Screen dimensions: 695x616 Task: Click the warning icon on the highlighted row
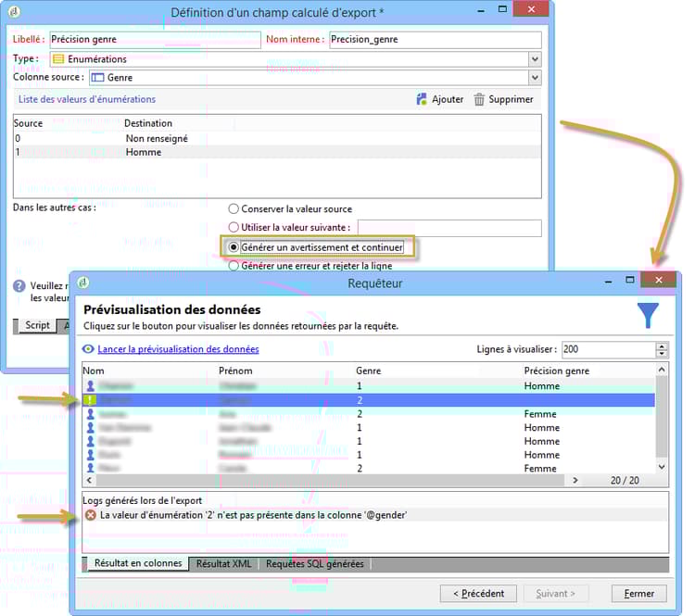pos(89,400)
